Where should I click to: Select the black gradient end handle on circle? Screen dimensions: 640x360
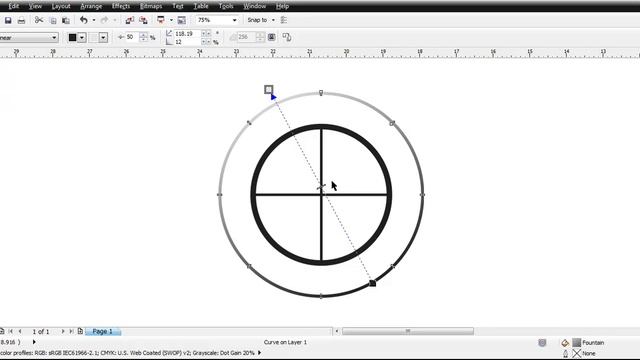tap(372, 283)
